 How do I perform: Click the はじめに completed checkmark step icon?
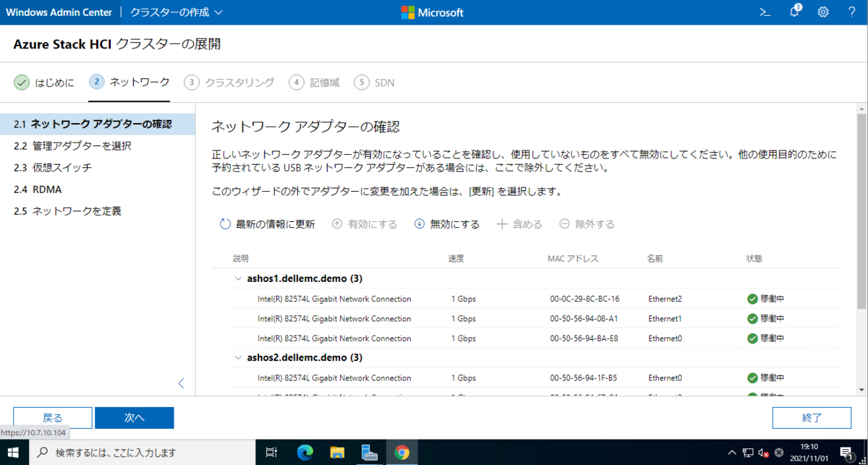(22, 82)
